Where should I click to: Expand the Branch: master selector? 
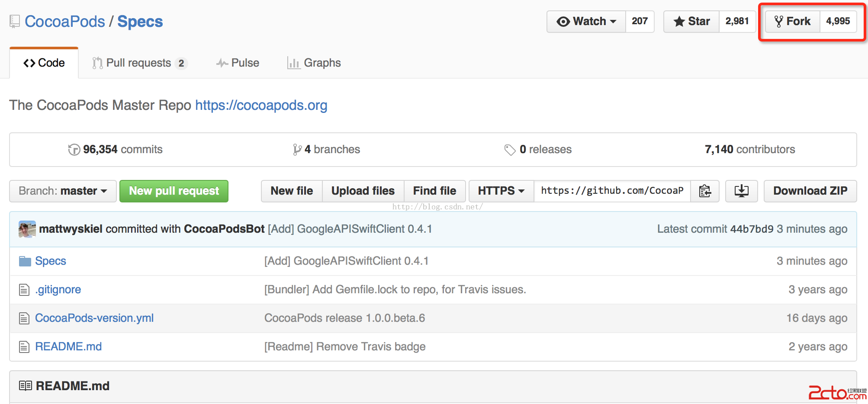(63, 191)
